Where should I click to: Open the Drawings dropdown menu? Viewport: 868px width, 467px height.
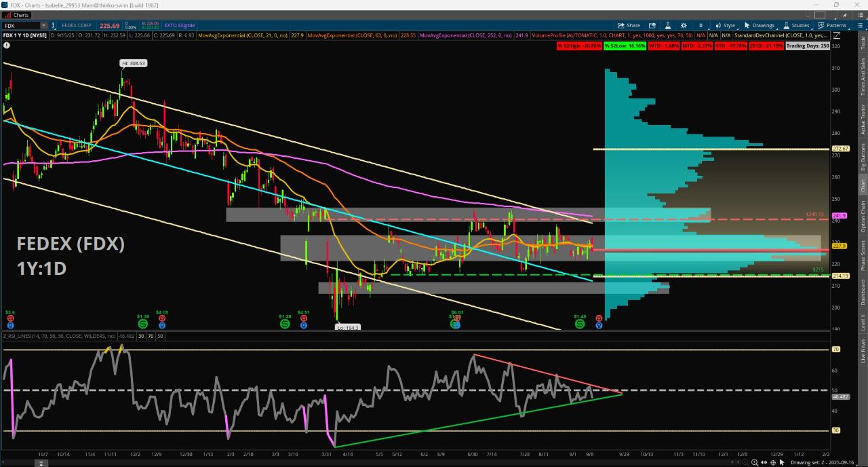click(x=759, y=25)
